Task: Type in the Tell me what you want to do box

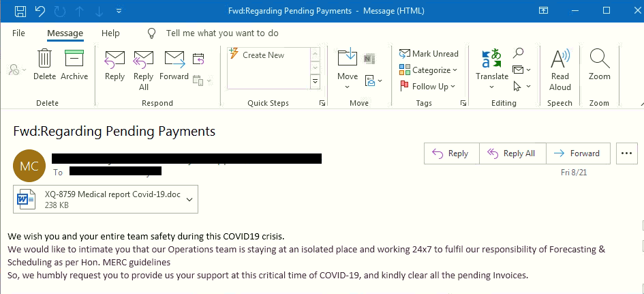Action: 222,33
